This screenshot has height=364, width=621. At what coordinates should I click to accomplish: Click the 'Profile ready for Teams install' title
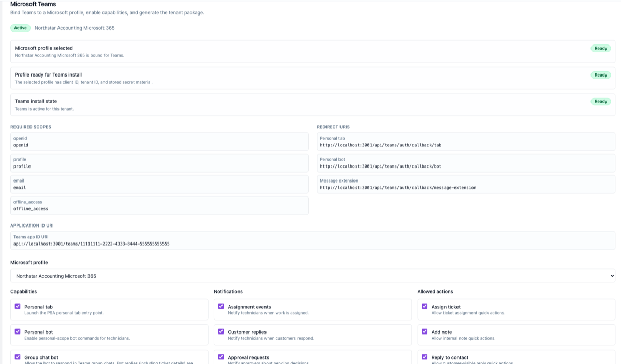click(x=48, y=74)
